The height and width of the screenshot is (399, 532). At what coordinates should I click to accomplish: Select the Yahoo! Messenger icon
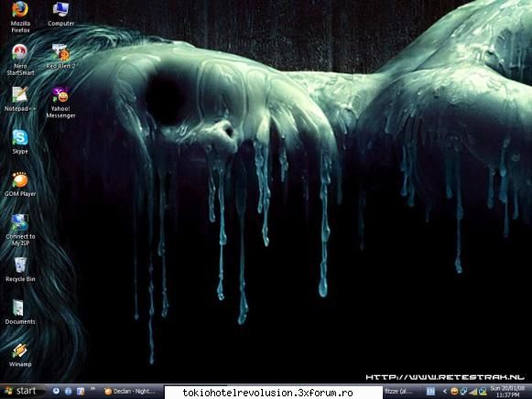tap(60, 102)
